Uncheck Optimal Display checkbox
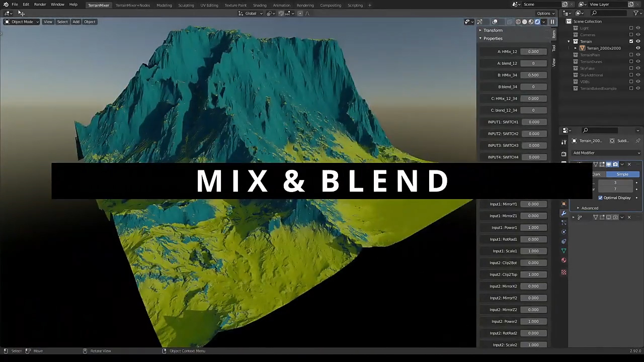Screen dimensions: 644x362 pos(600,198)
